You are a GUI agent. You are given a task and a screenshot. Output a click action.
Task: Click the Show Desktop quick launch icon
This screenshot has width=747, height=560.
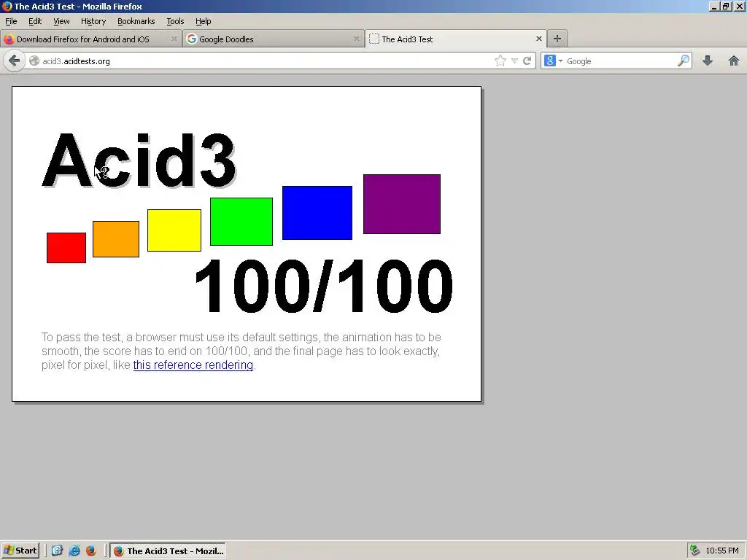pos(57,551)
